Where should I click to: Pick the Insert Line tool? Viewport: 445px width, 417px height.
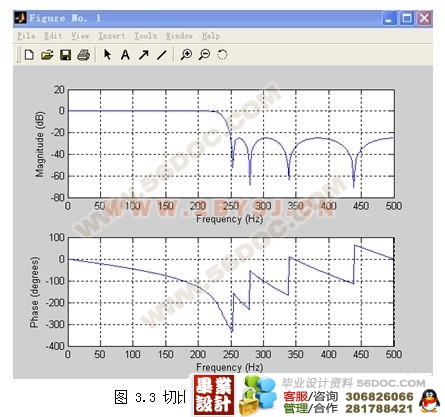[x=162, y=55]
